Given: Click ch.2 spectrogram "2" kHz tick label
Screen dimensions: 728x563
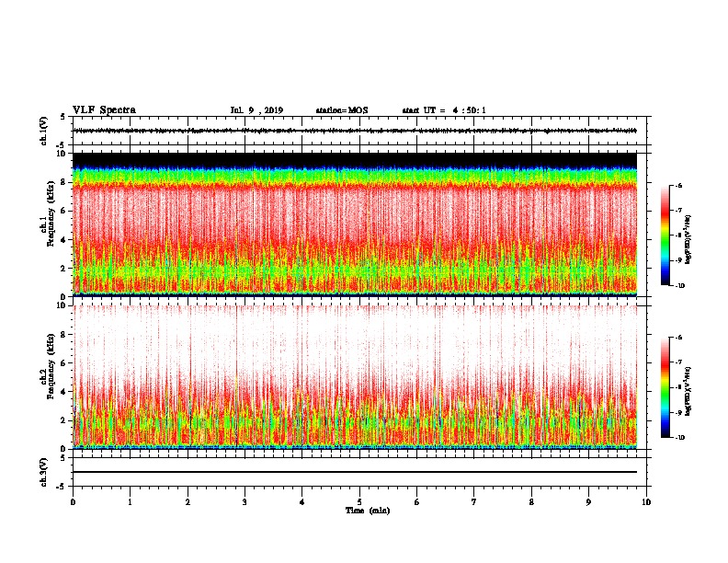Looking at the screenshot, I should click(x=63, y=420).
